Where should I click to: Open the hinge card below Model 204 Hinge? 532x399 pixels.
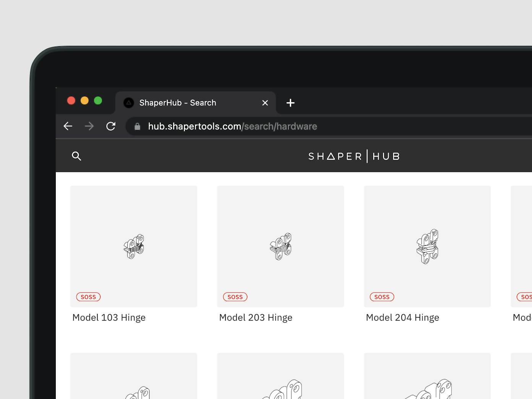click(427, 376)
